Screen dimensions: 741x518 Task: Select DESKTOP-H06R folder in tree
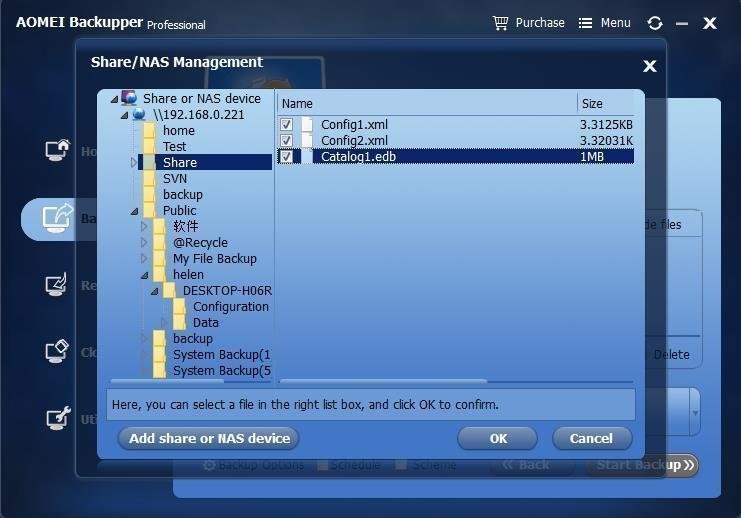click(x=227, y=291)
